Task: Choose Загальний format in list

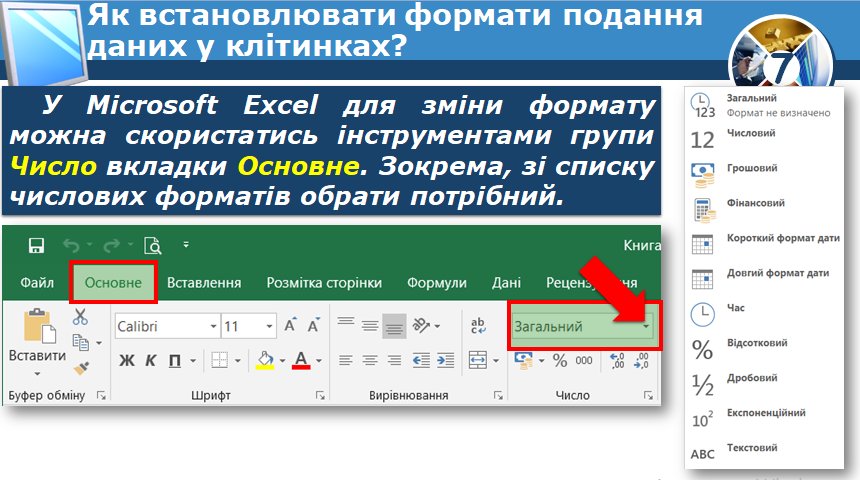Action: [764, 105]
